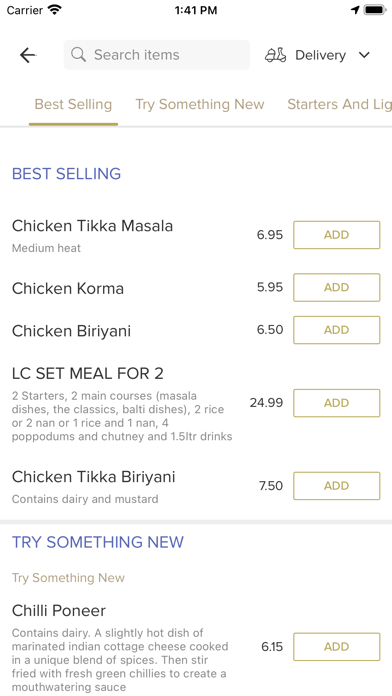Screen dimensions: 392x696
Task: Add LC Set Meal For 2
Action: (x=337, y=403)
